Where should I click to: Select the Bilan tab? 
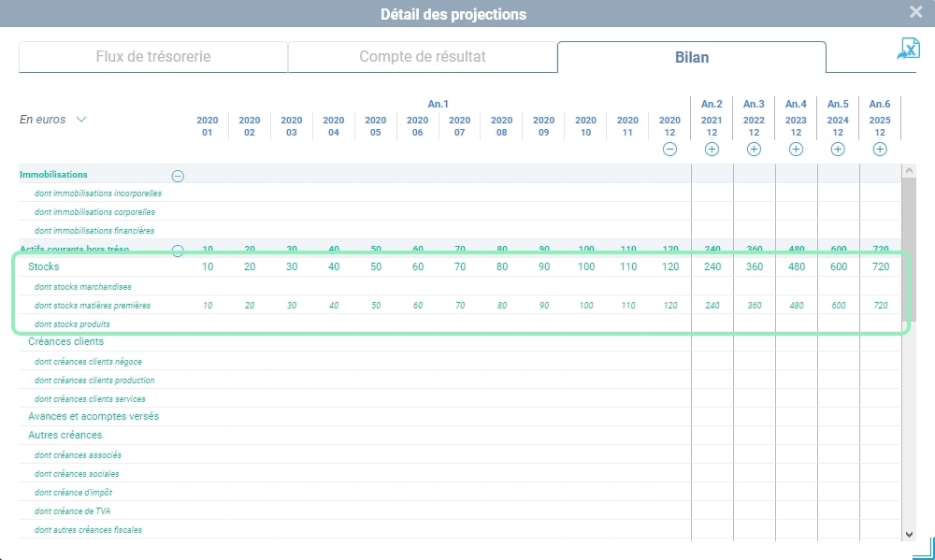coord(692,57)
